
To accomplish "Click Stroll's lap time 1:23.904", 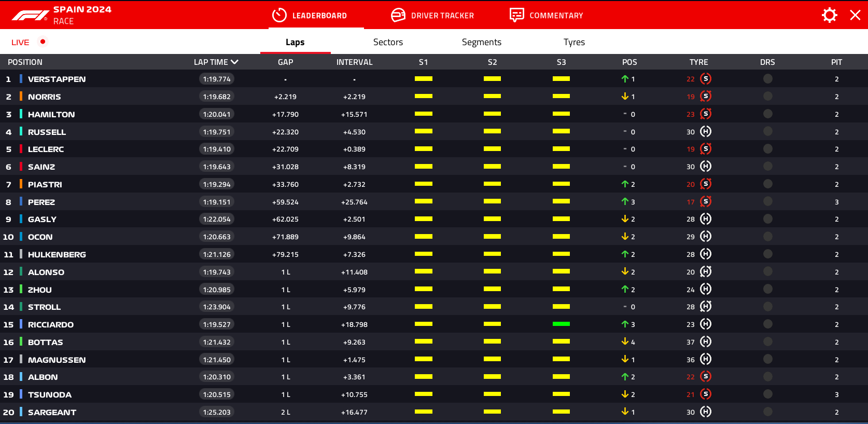I will coord(217,307).
